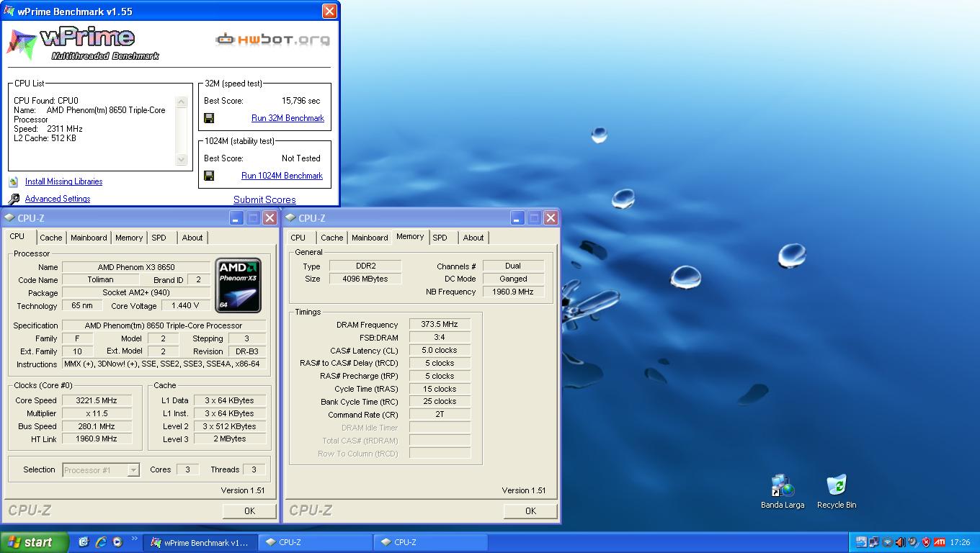Open Install Missing Libraries link

[x=63, y=181]
